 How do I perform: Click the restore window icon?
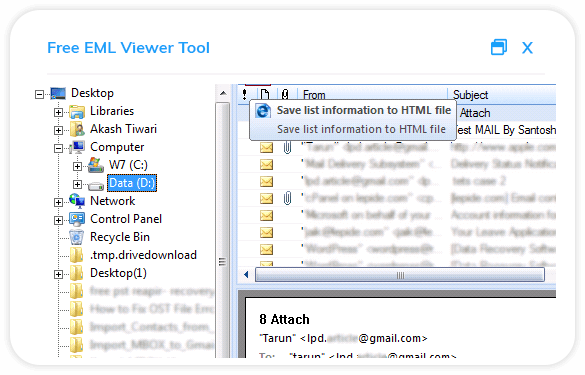[x=499, y=47]
